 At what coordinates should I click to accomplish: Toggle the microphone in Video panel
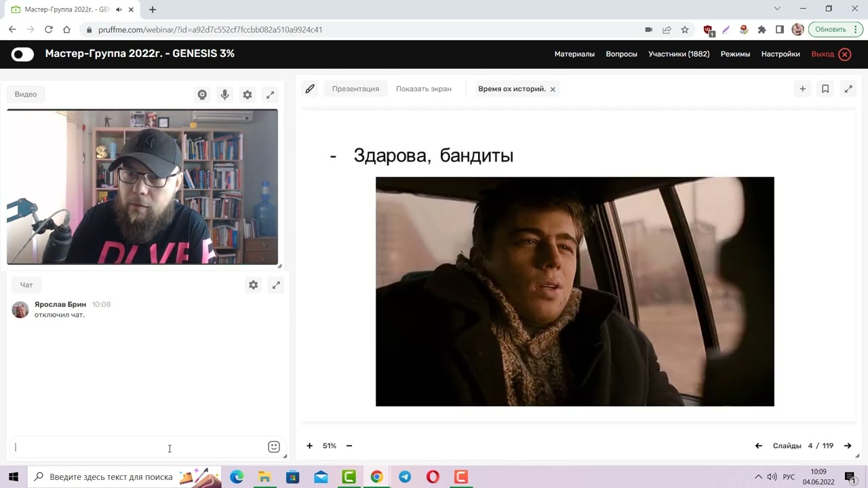pyautogui.click(x=224, y=95)
